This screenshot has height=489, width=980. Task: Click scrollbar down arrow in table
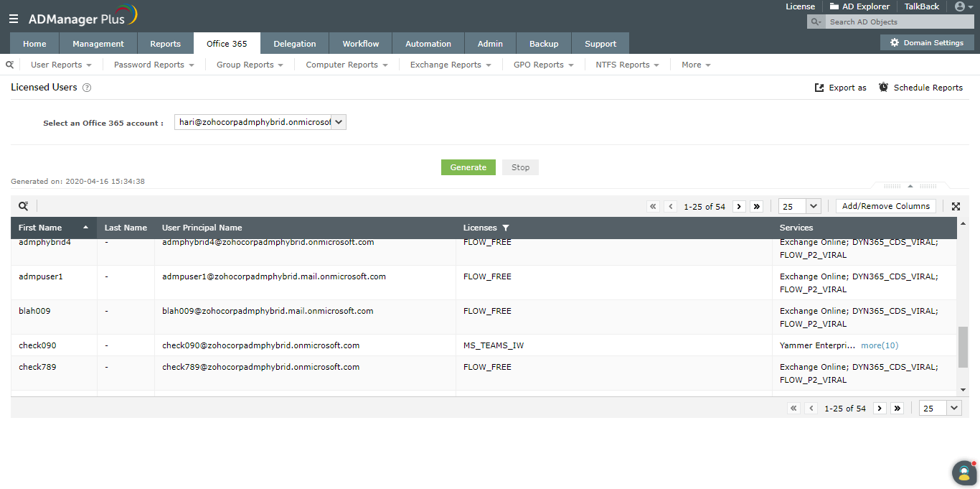pyautogui.click(x=963, y=390)
